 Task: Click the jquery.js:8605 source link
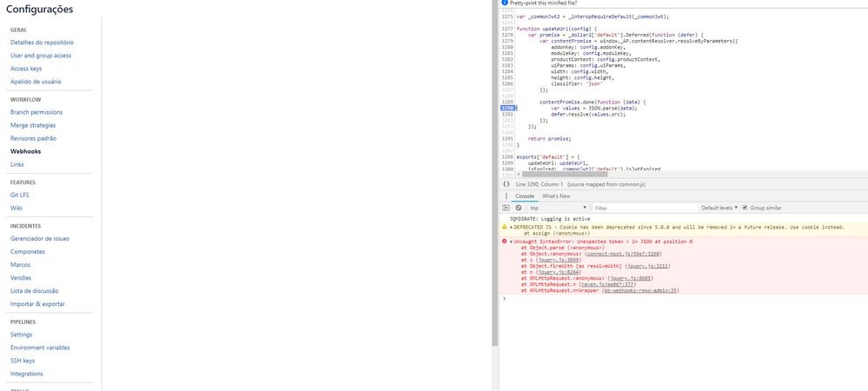tap(630, 279)
